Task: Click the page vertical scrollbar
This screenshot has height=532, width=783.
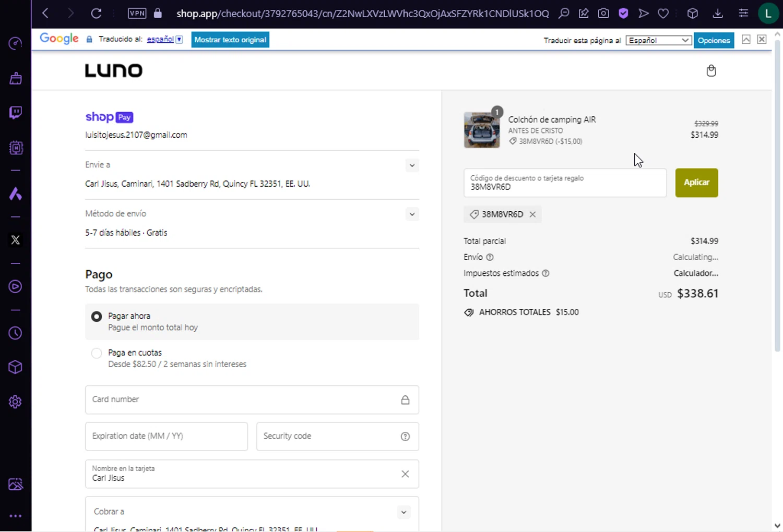Action: pos(777,196)
